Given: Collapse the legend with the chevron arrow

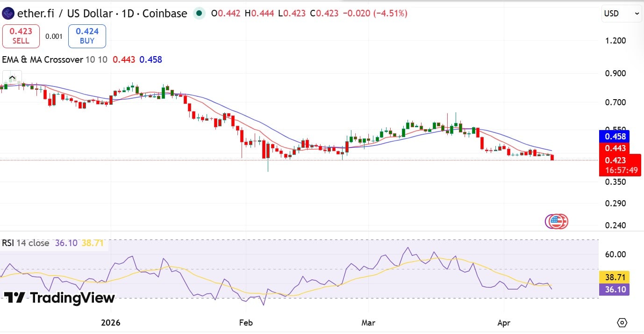Looking at the screenshot, I should (x=12, y=76).
